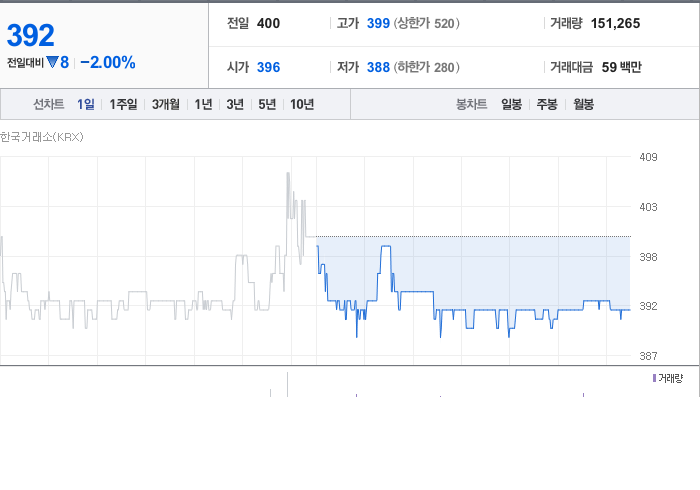Click the down-triangle price change icon
The width and height of the screenshot is (700, 490).
coord(52,62)
